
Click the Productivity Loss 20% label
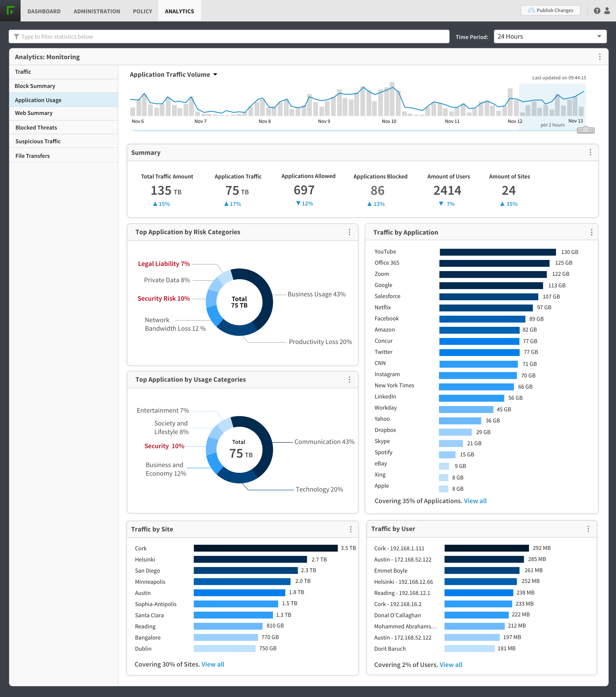pyautogui.click(x=320, y=342)
